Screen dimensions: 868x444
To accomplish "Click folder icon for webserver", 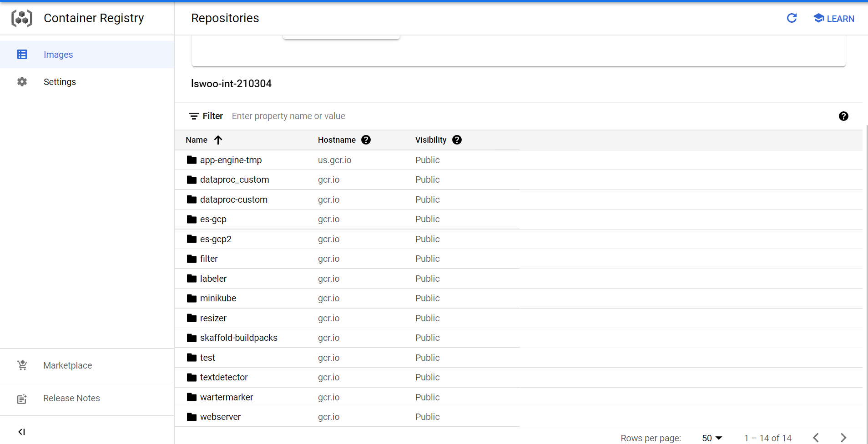I will click(192, 417).
